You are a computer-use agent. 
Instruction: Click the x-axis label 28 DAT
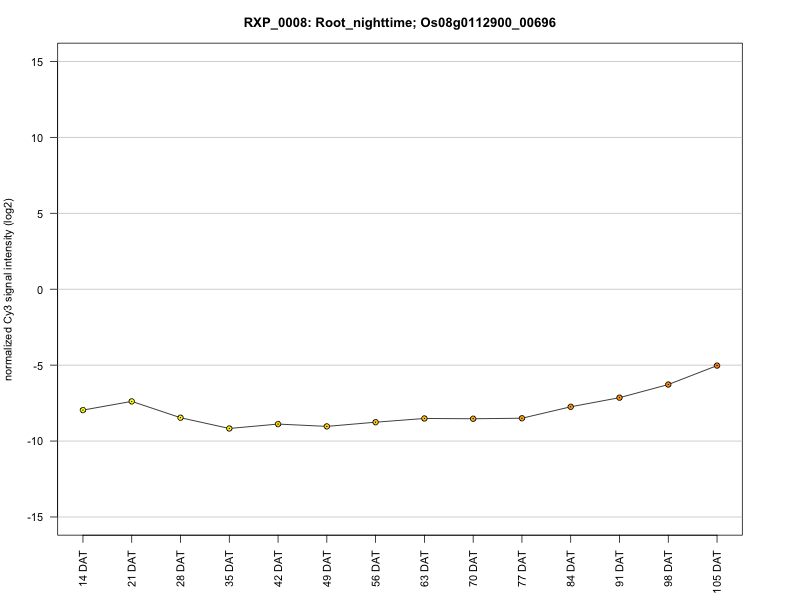point(181,568)
